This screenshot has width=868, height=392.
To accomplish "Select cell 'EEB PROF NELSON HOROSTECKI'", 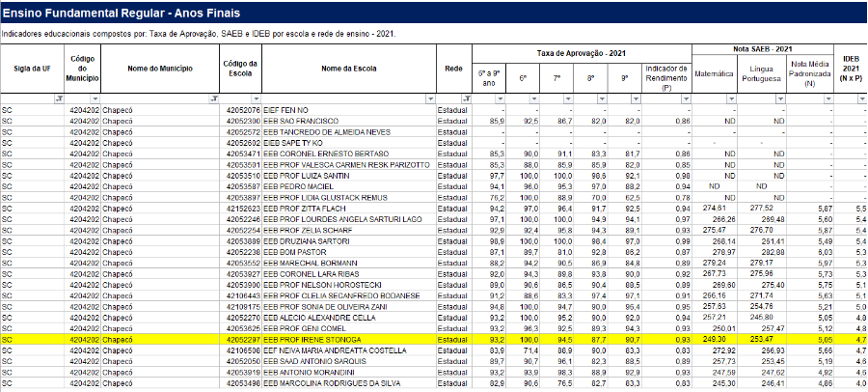I will (349, 285).
